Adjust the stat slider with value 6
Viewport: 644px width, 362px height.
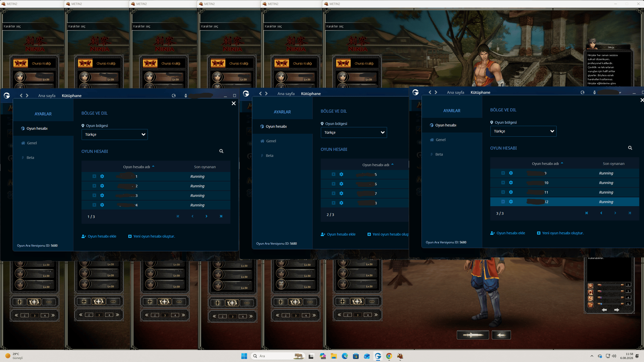(x=610, y=304)
